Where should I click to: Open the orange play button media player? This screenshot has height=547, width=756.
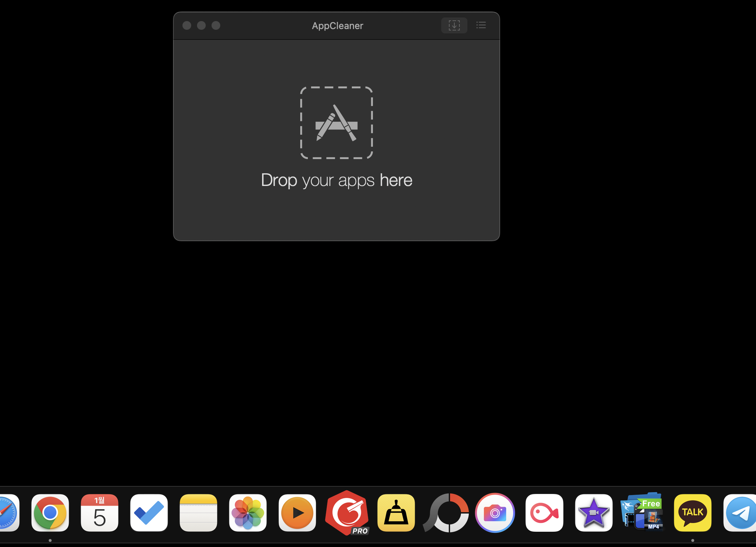point(297,513)
